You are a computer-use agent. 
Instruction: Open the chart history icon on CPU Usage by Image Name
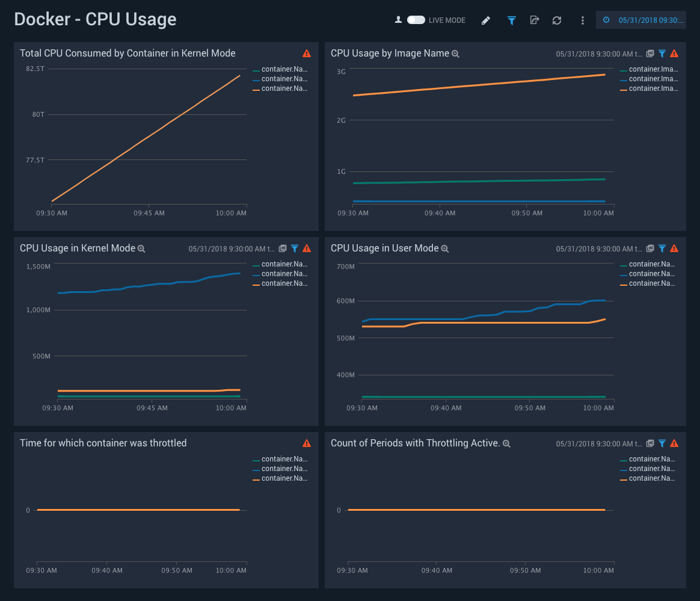pyautogui.click(x=650, y=53)
